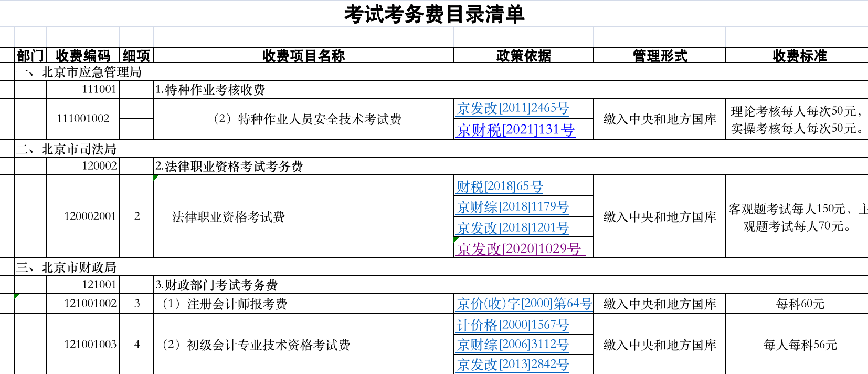Select the 初级会计专业技术资格考试费 item cell
Viewport: 868px width, 374px height.
click(x=256, y=345)
